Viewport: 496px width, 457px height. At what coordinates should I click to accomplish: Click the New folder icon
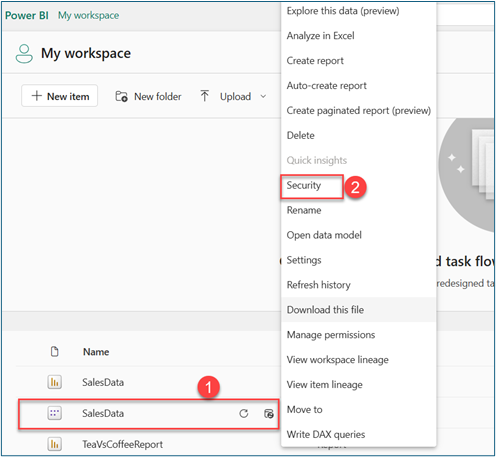(121, 96)
